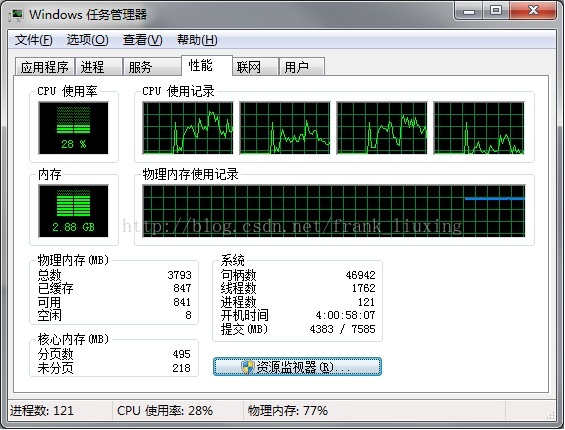Click the 句柄数 value 46942
This screenshot has width=565, height=430.
tap(360, 275)
